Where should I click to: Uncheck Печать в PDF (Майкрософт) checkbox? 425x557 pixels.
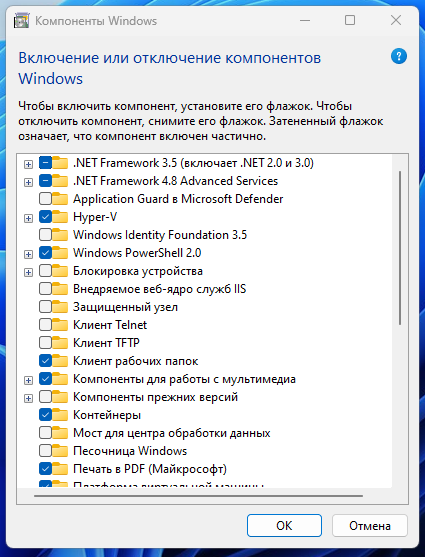(x=45, y=469)
